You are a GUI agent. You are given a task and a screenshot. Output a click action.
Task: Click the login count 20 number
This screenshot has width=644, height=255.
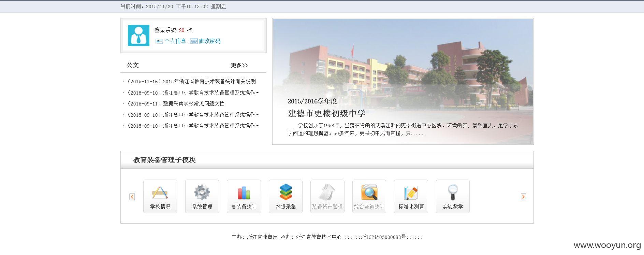pos(181,30)
